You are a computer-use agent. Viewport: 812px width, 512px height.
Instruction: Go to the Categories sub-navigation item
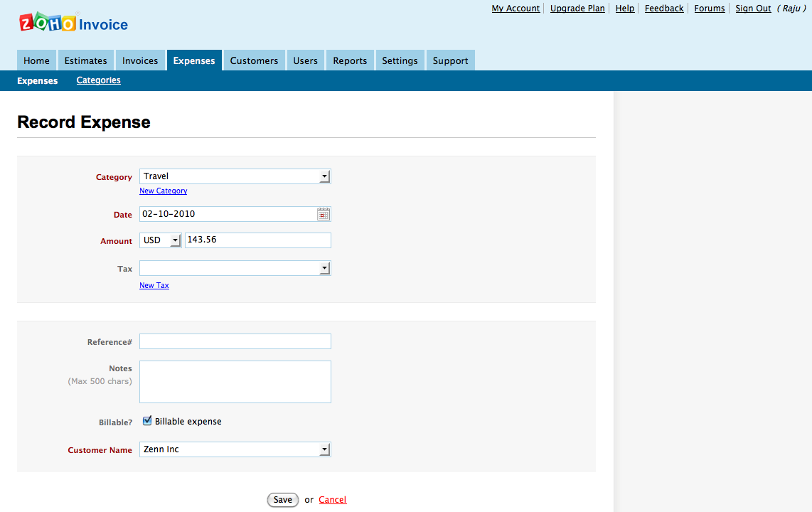[98, 80]
